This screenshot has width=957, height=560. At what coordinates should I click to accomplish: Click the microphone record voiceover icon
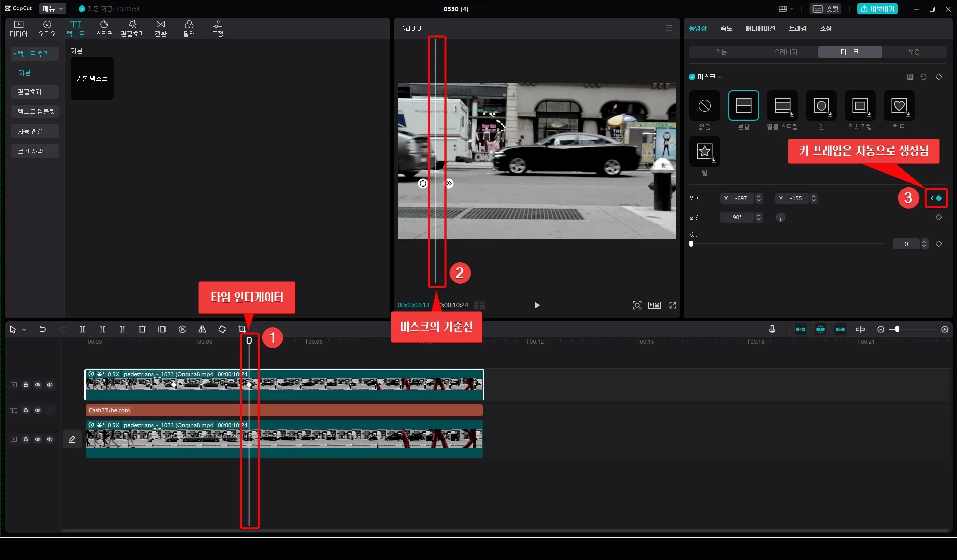(772, 329)
